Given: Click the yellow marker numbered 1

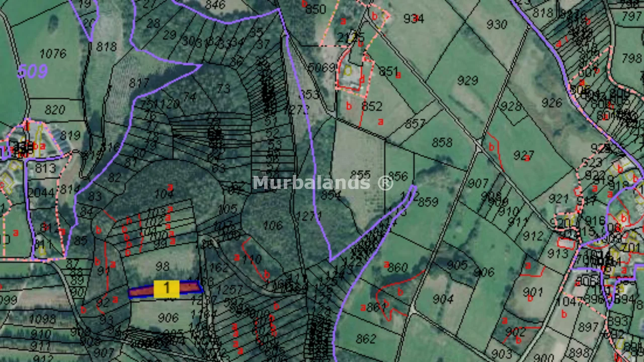Looking at the screenshot, I should point(166,289).
